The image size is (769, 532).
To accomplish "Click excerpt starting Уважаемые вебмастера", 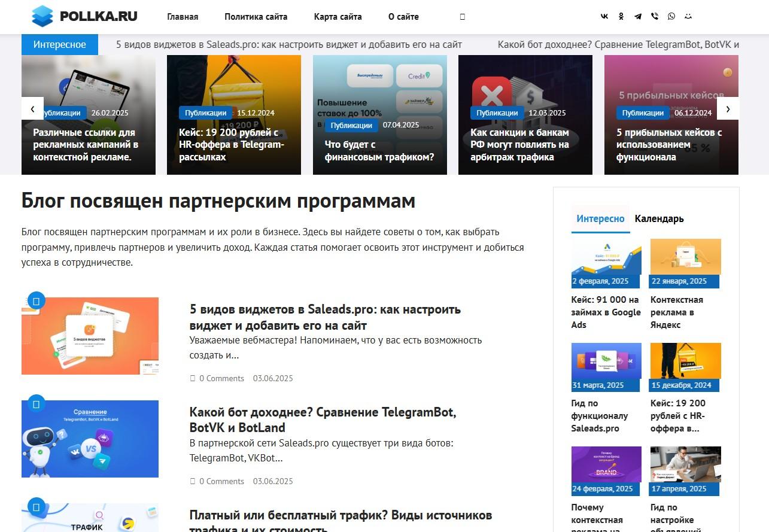I will [336, 348].
